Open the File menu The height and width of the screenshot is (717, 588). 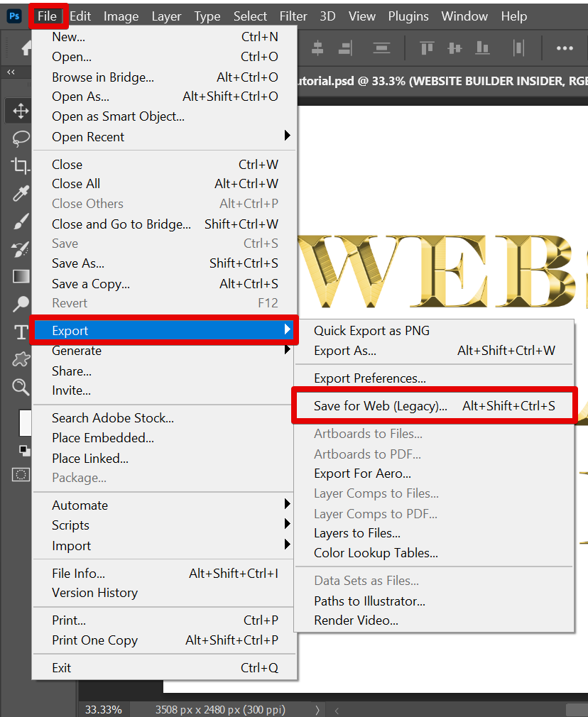click(47, 16)
